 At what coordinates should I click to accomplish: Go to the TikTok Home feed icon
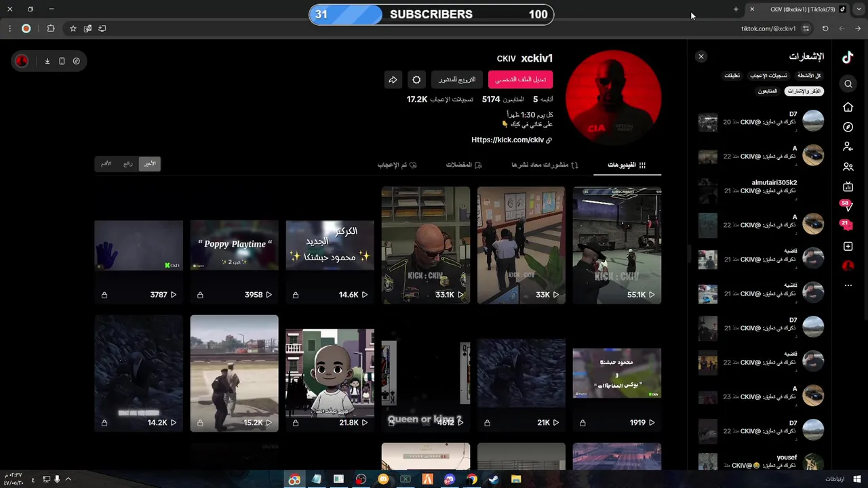point(848,107)
